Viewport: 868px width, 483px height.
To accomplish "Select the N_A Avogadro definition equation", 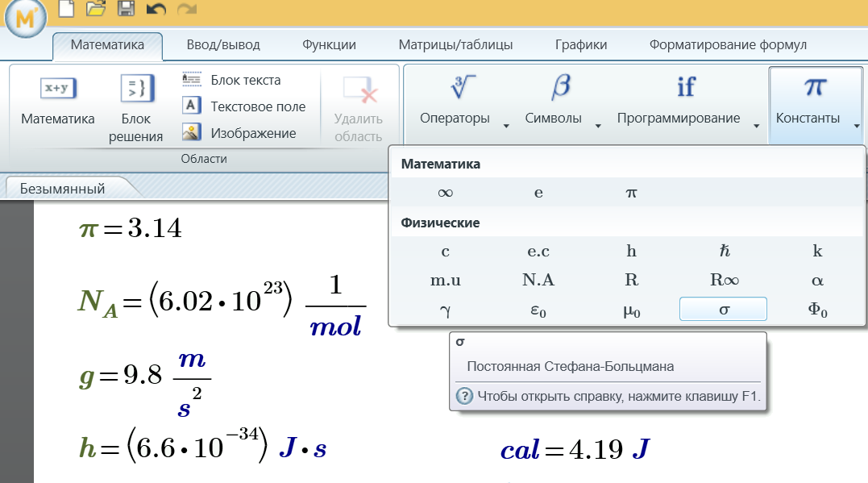I will [x=222, y=306].
